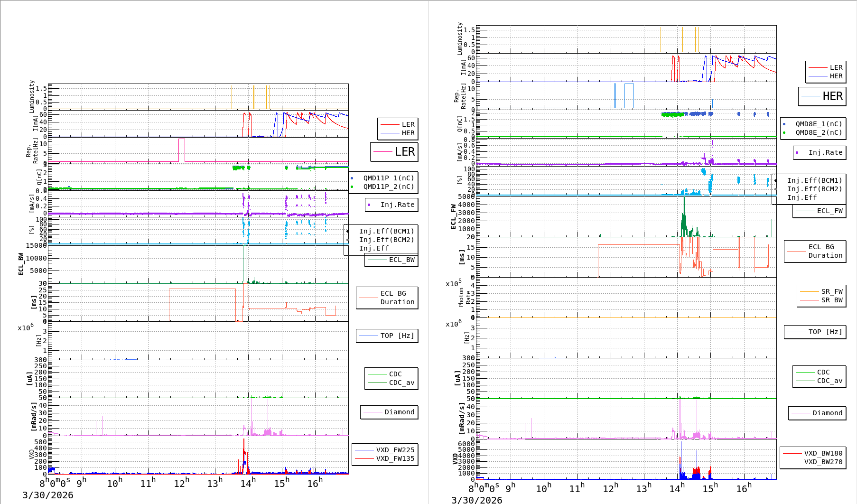
Task: Click the large LER legend box
Action: point(394,152)
